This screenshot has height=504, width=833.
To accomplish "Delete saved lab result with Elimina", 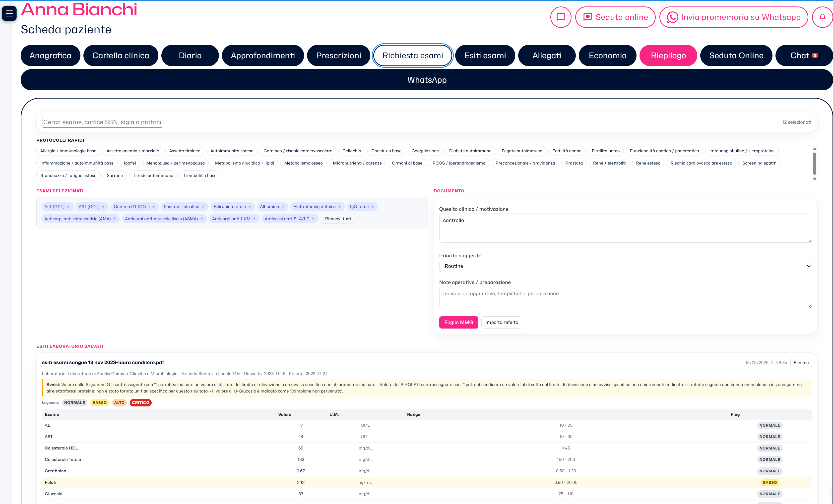I will point(801,362).
